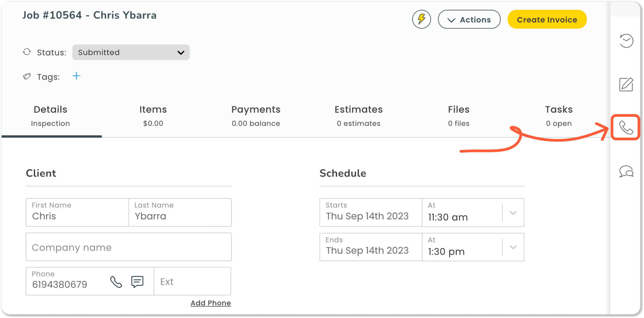Open the notes pencil sidebar icon
Screen dimensions: 644x318
pos(626,84)
